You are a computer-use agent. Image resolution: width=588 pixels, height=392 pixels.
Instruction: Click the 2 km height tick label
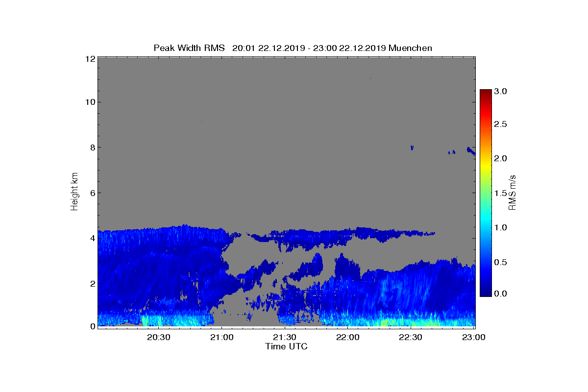[x=92, y=283]
